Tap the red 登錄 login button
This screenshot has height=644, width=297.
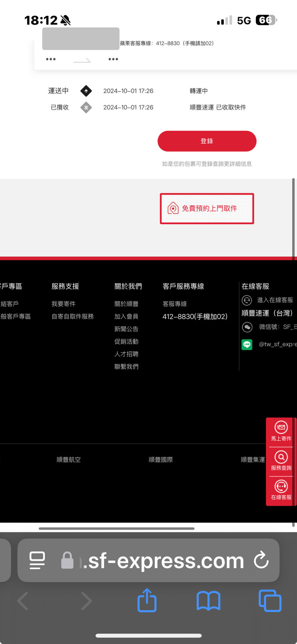click(x=207, y=141)
